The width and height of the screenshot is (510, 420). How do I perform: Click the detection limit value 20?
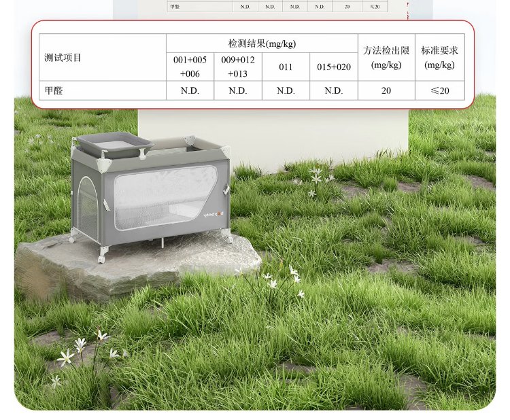coord(386,90)
